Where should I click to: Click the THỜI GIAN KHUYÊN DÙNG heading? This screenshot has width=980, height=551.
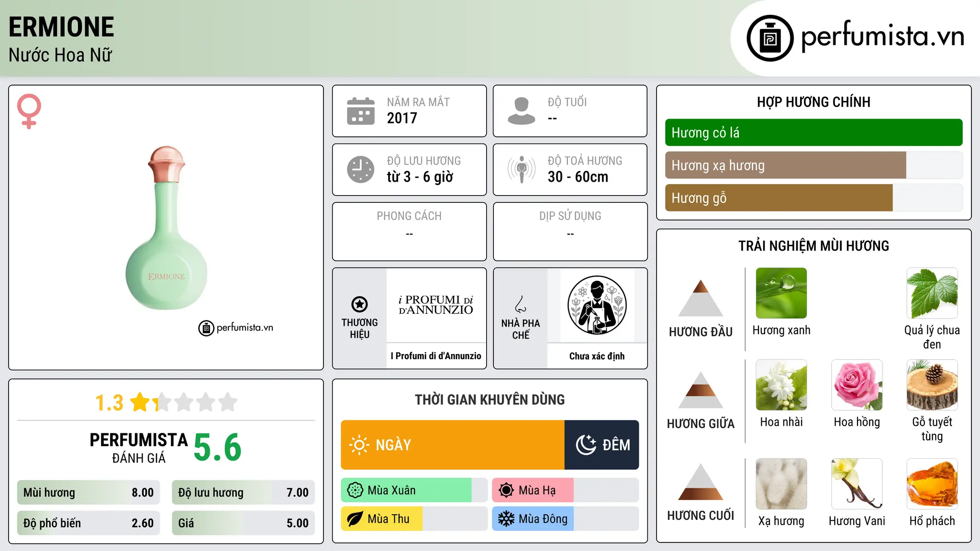tap(490, 399)
